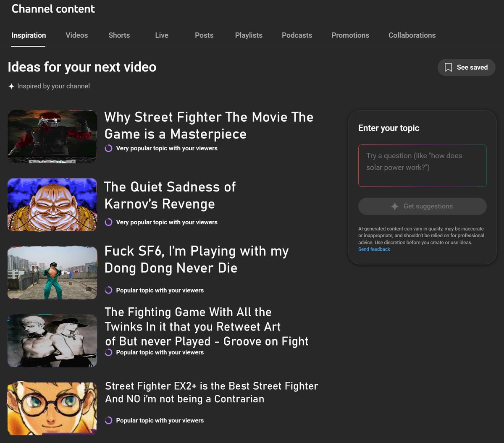504x443 pixels.
Task: Click the popularity ring icon under Dong Dong Never Die
Action: (x=108, y=290)
